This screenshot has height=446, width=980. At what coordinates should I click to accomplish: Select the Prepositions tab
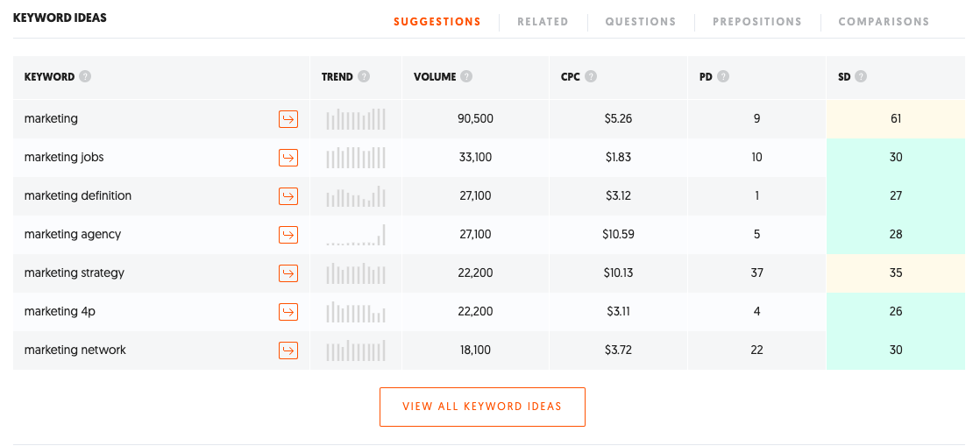pos(756,22)
